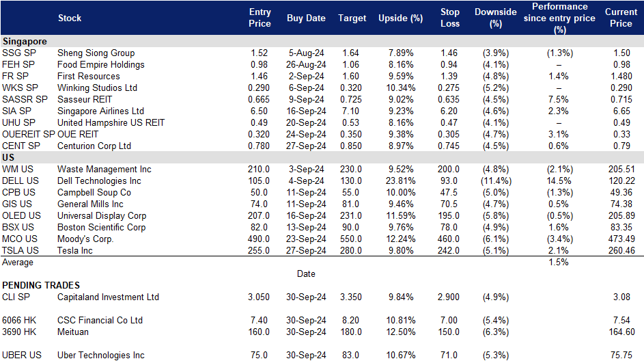Click Waste Management current price 205.51
This screenshot has height=361, width=644.
point(621,169)
